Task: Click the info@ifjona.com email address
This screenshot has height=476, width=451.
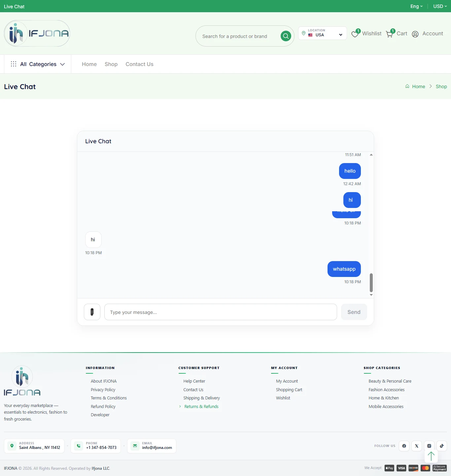Action: coord(157,448)
